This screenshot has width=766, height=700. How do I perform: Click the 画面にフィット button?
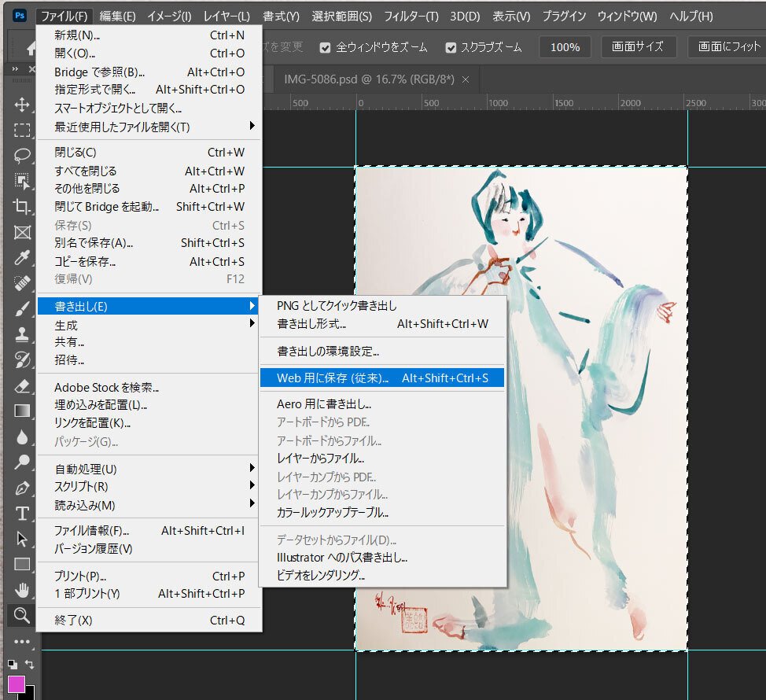pos(728,47)
